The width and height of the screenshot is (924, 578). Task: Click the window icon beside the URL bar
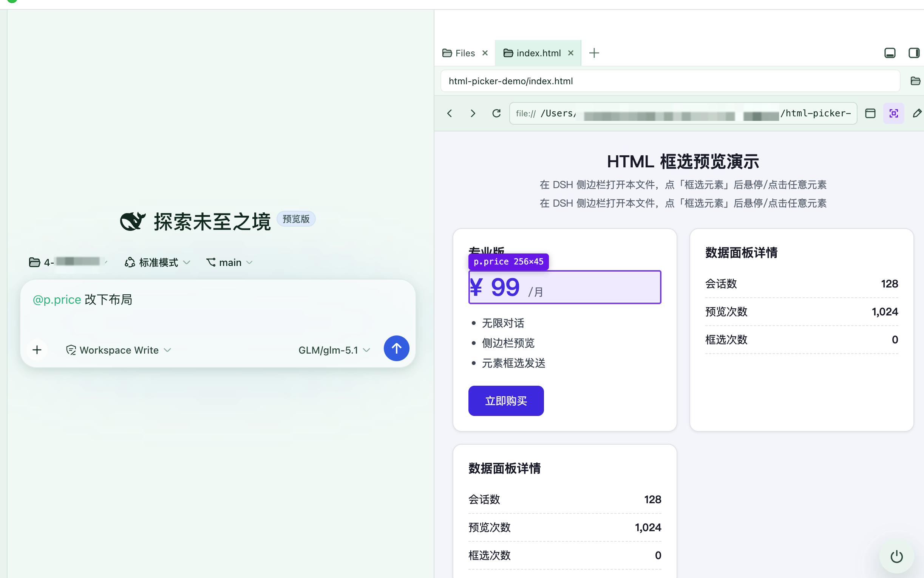pos(870,114)
